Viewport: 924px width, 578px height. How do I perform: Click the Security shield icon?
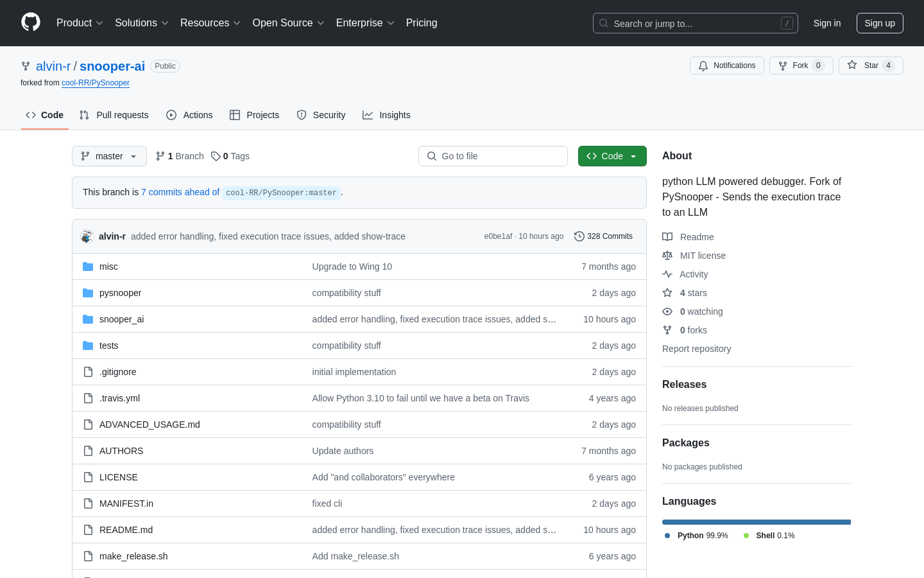pyautogui.click(x=302, y=115)
